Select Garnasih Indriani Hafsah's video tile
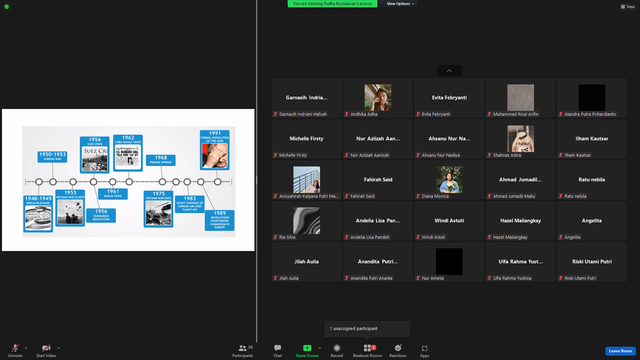Screen dimensions: 640x360 point(307,98)
